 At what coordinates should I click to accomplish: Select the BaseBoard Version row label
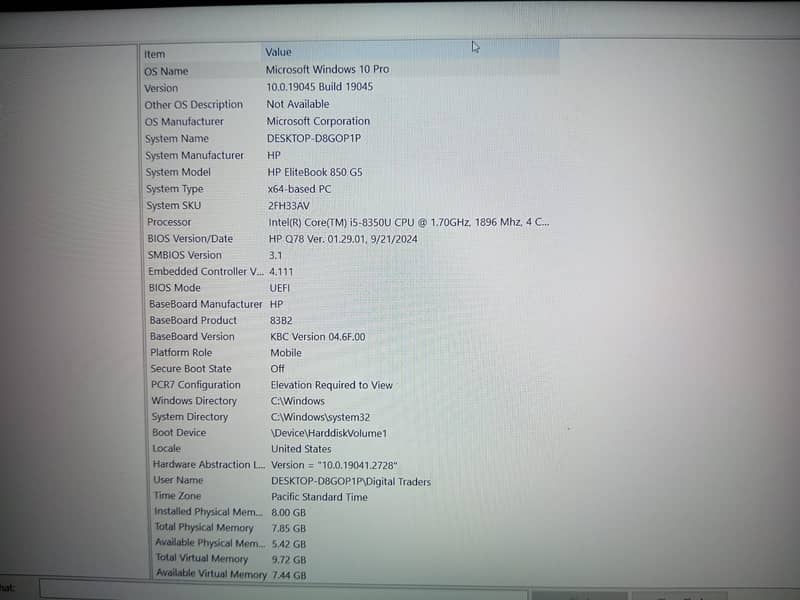pyautogui.click(x=192, y=336)
